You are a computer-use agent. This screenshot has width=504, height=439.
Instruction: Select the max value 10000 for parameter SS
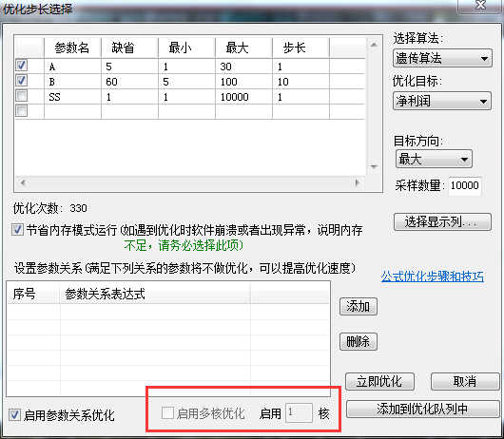(x=243, y=97)
